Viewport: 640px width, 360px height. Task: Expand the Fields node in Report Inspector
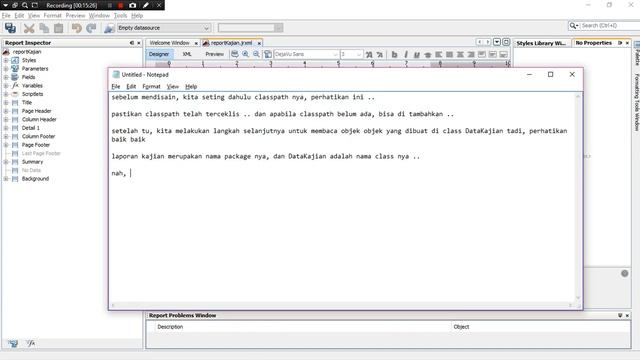tap(6, 77)
